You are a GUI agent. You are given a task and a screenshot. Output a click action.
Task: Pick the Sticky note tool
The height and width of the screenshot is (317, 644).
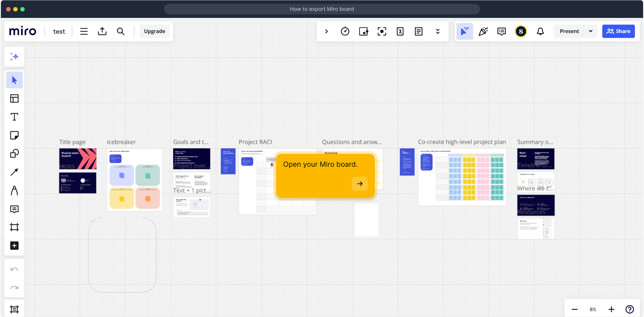(x=14, y=135)
